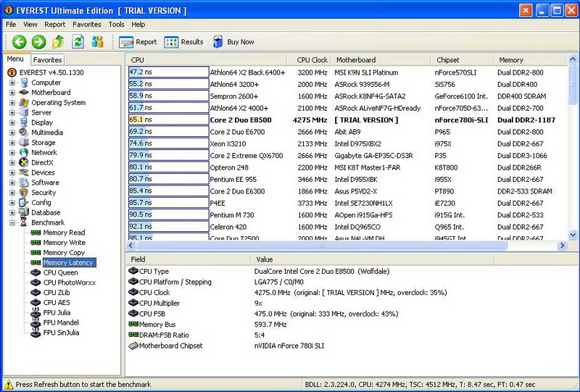Switch to the Favorites tab
580x392 pixels.
pos(48,60)
